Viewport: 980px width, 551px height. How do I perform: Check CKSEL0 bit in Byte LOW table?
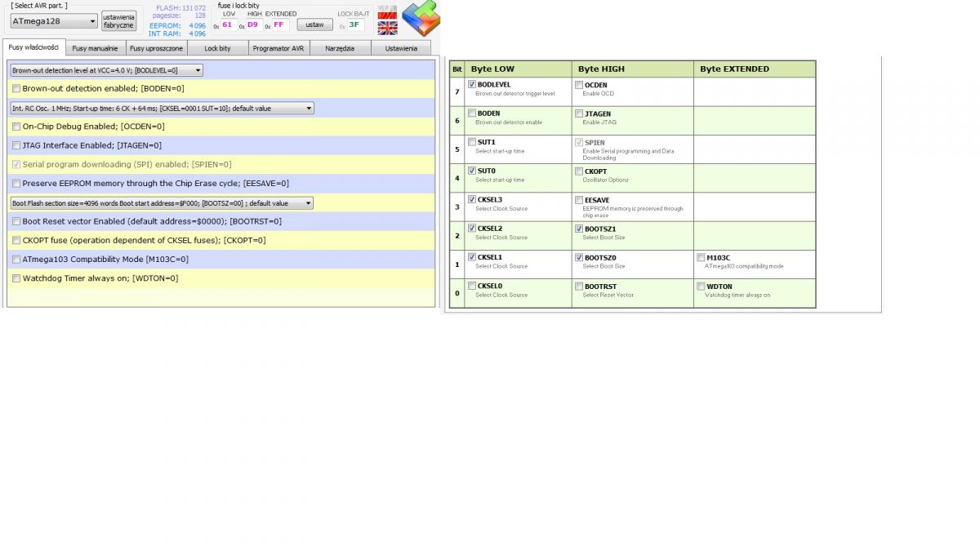472,286
